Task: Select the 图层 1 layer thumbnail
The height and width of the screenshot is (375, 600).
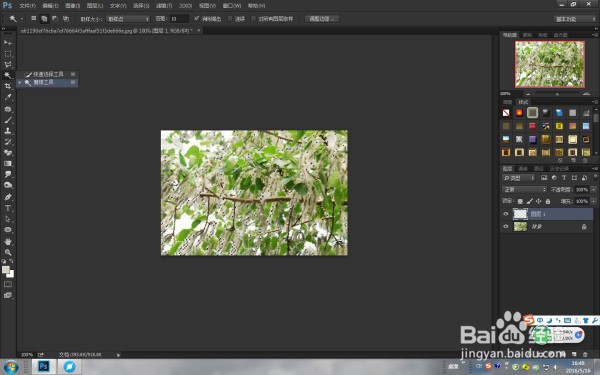Action: pyautogui.click(x=520, y=214)
